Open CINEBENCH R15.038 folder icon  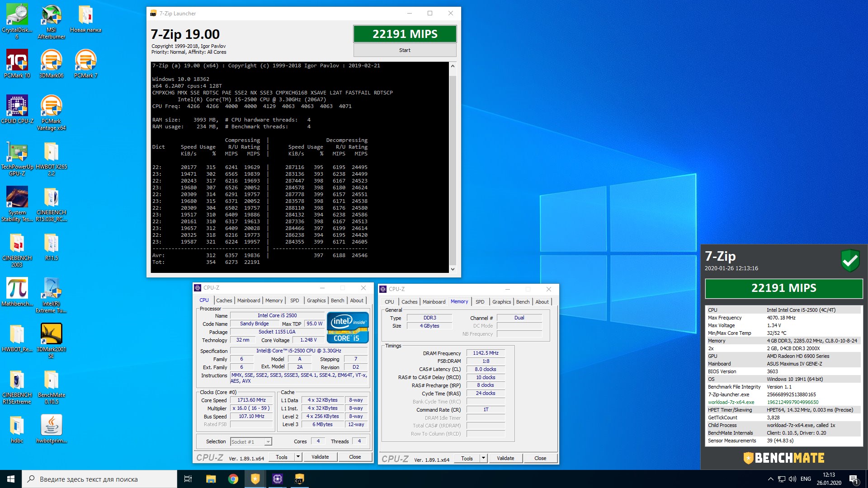[x=51, y=204]
